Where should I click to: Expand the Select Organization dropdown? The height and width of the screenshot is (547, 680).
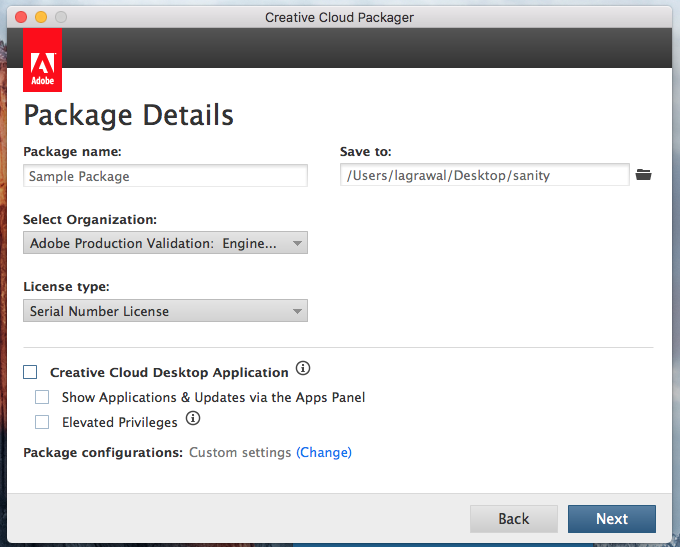(x=165, y=243)
